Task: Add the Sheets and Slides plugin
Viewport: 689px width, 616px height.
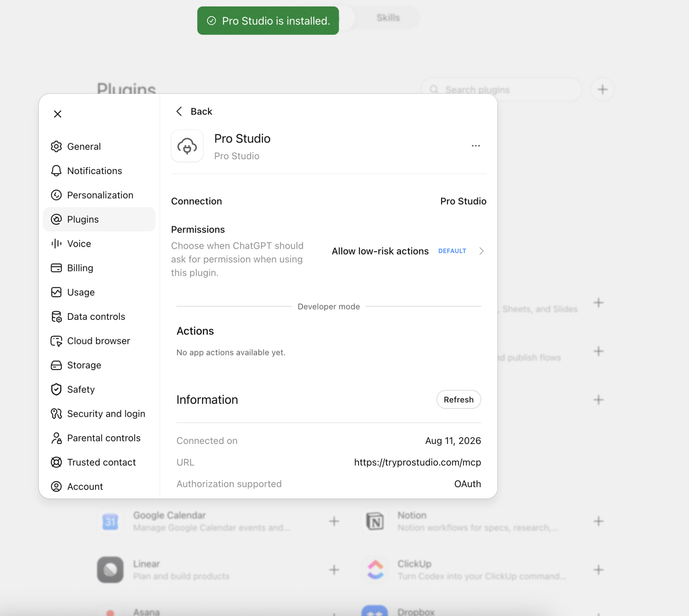Action: 598,303
